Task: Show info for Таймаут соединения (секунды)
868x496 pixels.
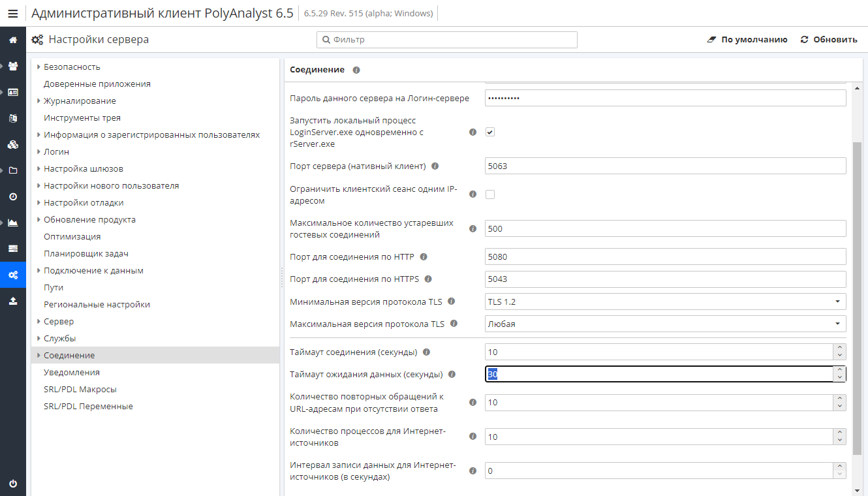Action: (426, 352)
